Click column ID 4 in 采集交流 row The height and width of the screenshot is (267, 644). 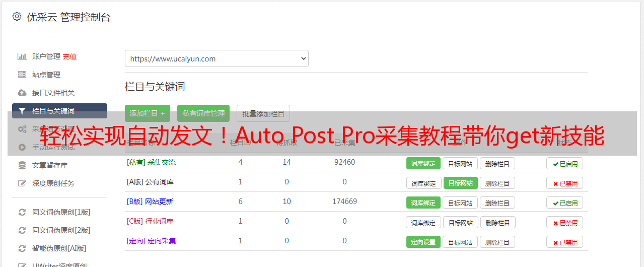[x=240, y=162]
